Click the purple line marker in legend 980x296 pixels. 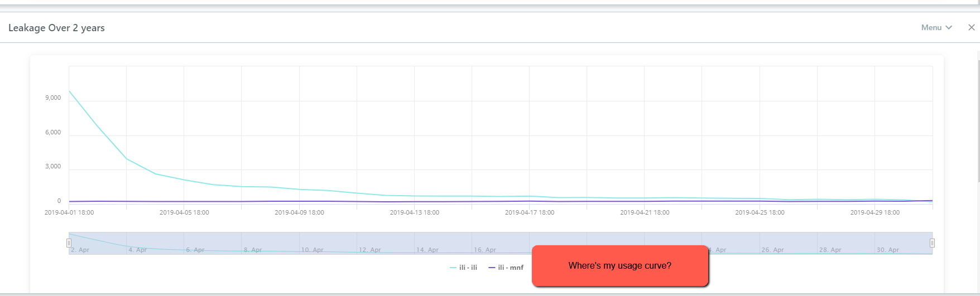(492, 268)
